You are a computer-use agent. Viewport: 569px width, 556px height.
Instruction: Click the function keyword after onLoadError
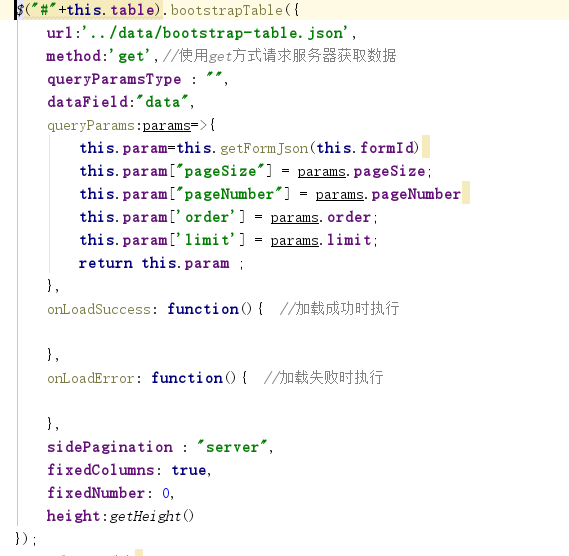click(187, 378)
